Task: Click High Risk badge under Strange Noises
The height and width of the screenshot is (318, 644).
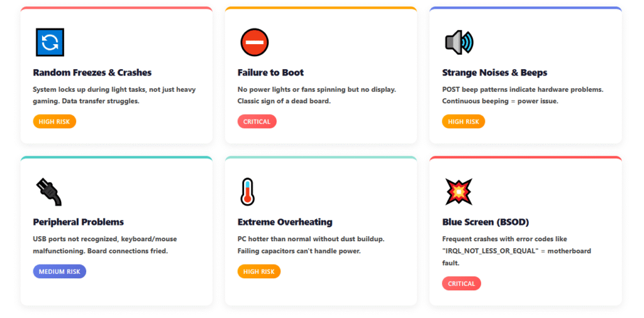Action: tap(464, 122)
